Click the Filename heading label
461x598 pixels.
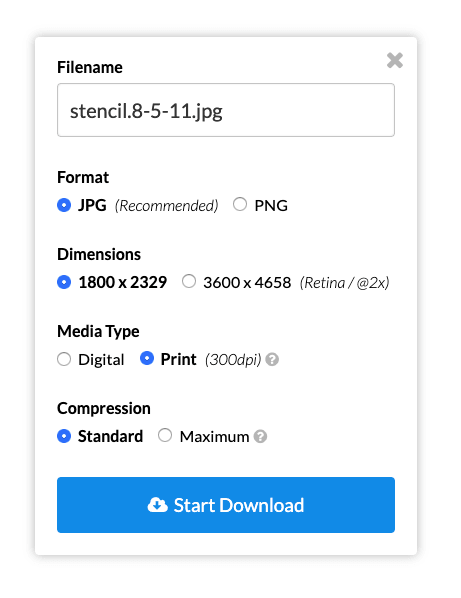pyautogui.click(x=90, y=67)
